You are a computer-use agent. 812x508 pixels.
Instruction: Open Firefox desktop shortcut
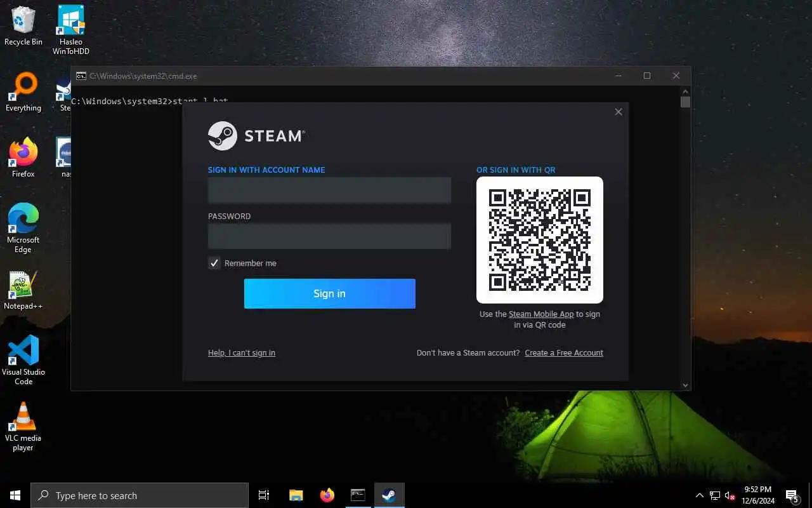(x=23, y=158)
